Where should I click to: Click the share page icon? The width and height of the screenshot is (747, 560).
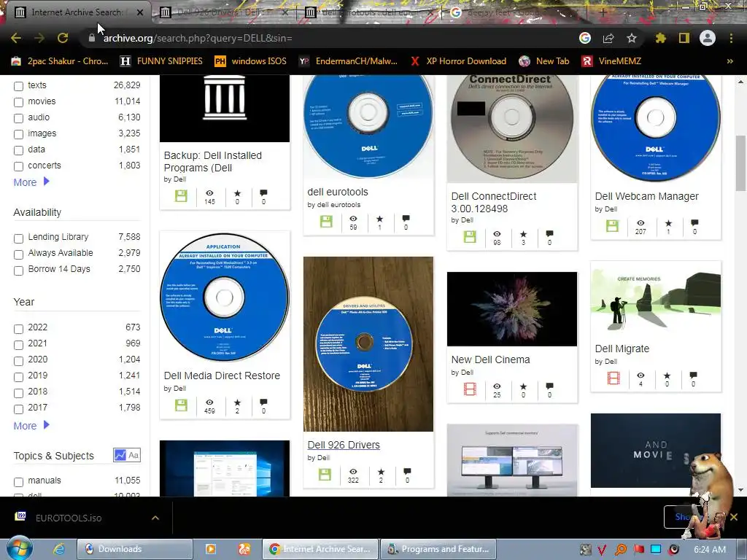[608, 38]
